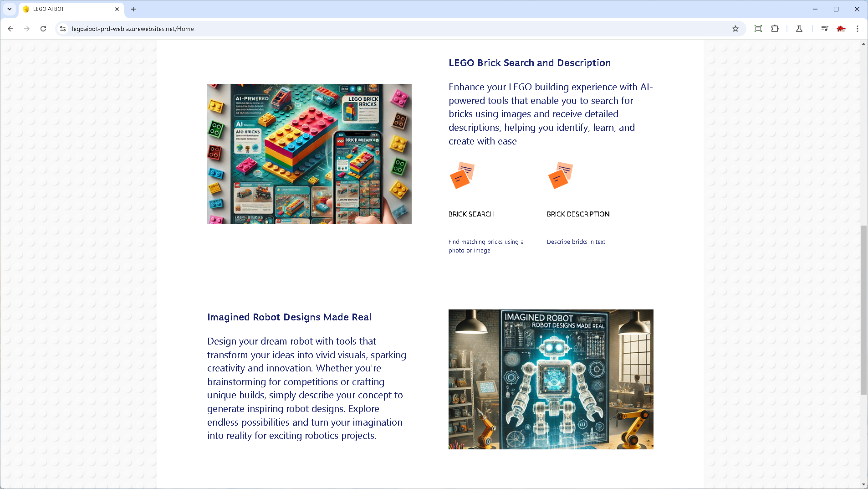Viewport: 868px width, 489px height.
Task: Click the vertical scrollbar thumb
Action: 863,310
